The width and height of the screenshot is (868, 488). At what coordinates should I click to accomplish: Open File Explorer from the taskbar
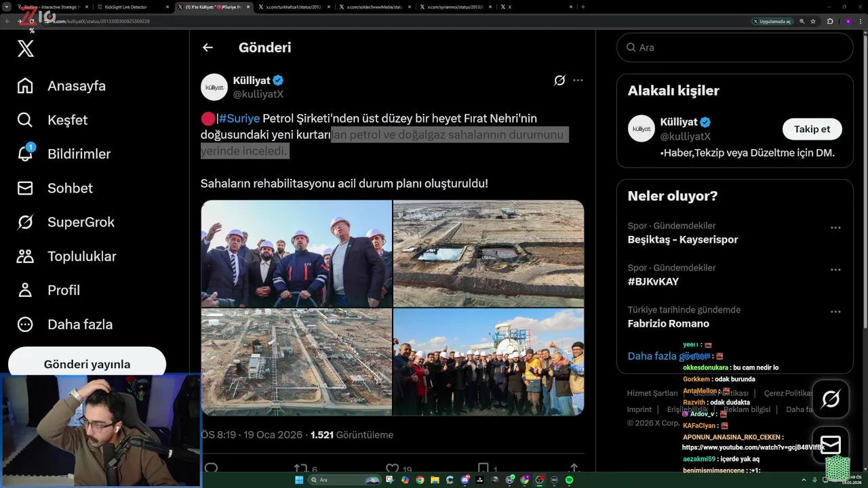435,480
